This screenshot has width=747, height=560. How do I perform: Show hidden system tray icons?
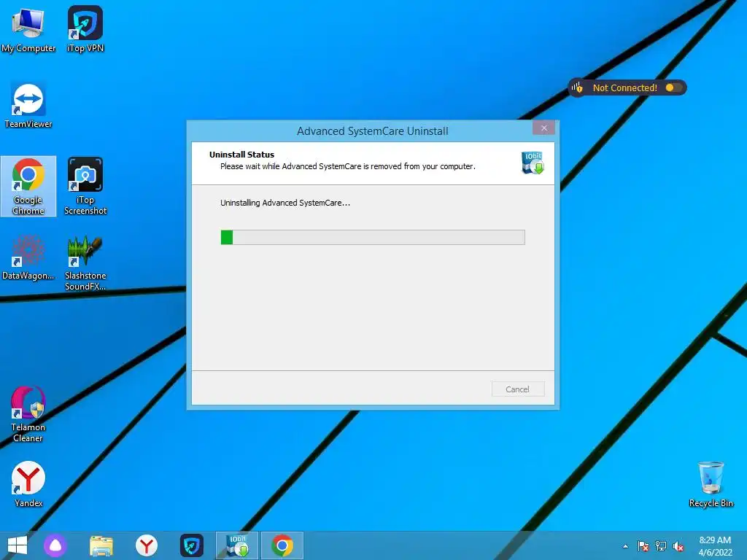coord(625,546)
